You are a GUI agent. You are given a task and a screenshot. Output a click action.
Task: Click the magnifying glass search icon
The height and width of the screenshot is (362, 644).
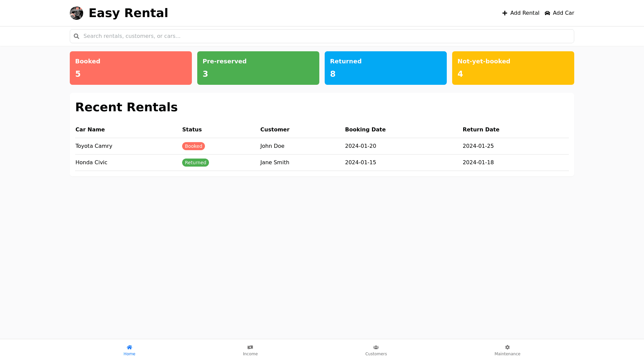click(76, 36)
